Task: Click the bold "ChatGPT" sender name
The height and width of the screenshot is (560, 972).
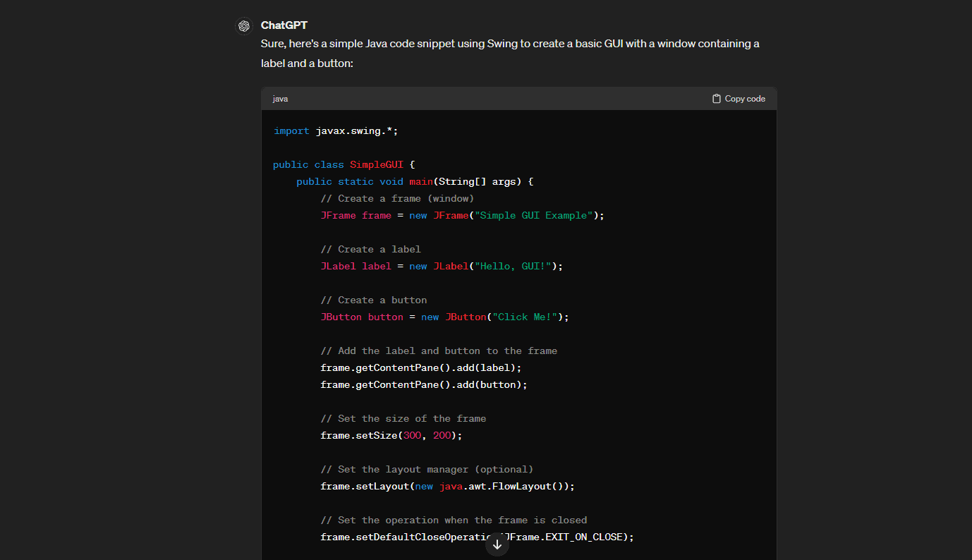Action: click(x=284, y=25)
